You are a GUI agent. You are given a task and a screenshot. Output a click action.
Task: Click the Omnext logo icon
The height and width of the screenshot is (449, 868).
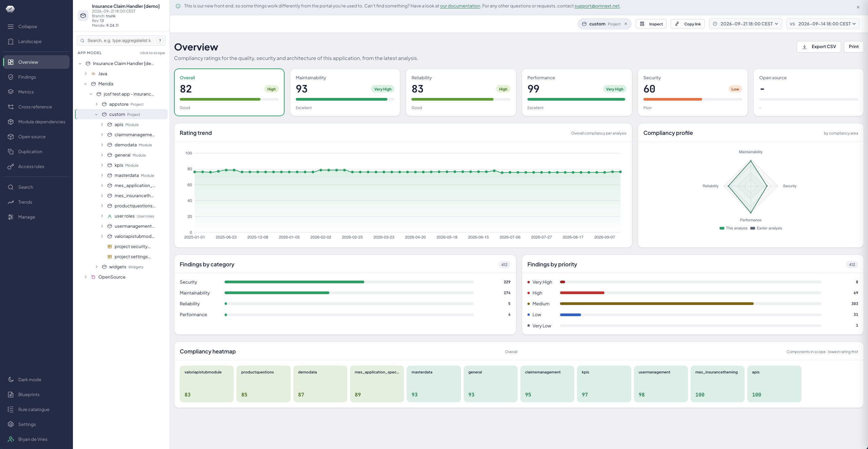click(x=10, y=9)
